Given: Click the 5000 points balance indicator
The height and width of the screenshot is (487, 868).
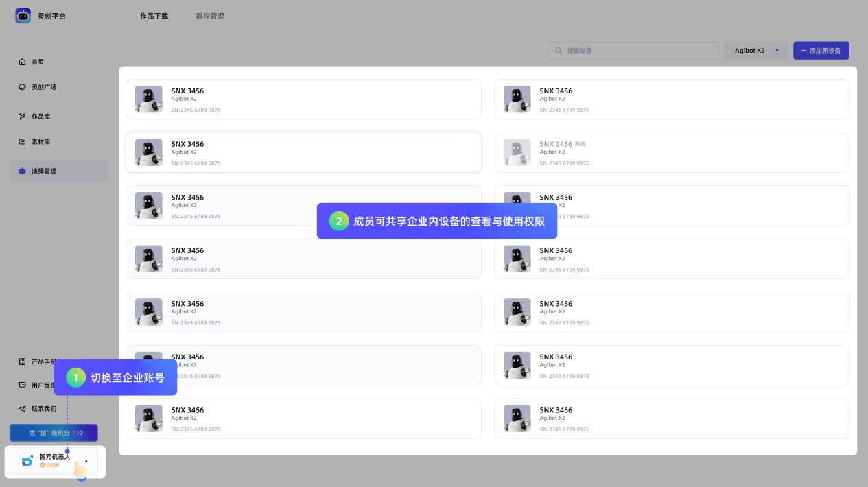Looking at the screenshot, I should [x=49, y=465].
